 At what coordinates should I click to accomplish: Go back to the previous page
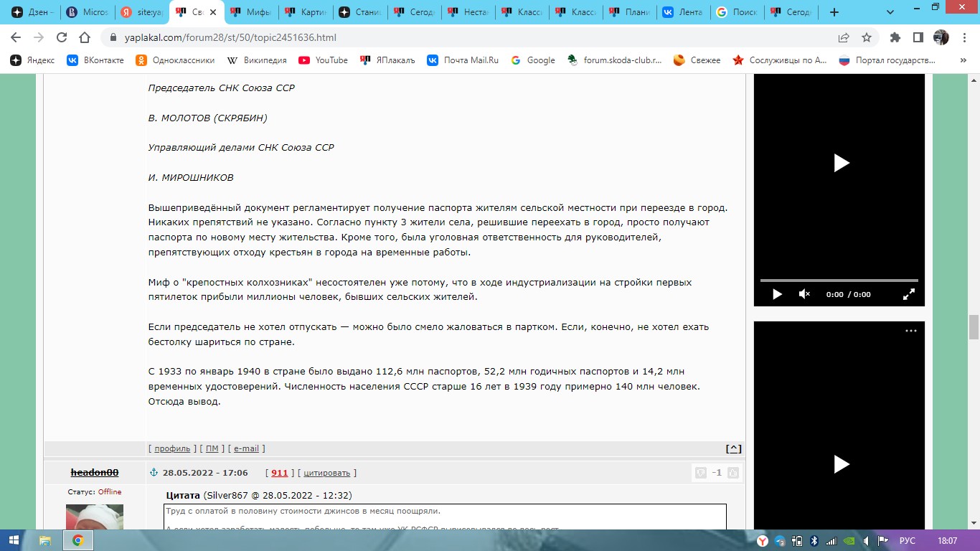(x=16, y=37)
